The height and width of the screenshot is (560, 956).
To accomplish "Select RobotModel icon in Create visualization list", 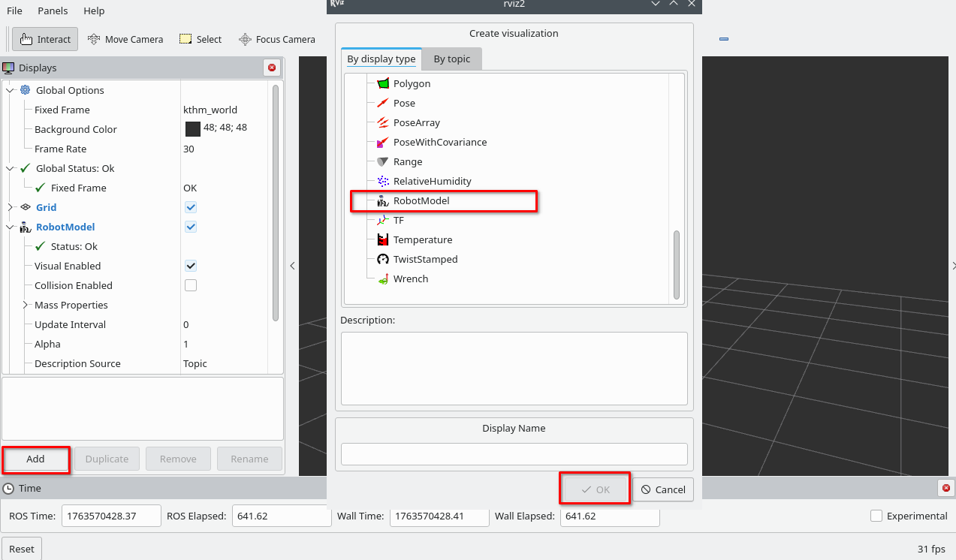I will point(383,200).
